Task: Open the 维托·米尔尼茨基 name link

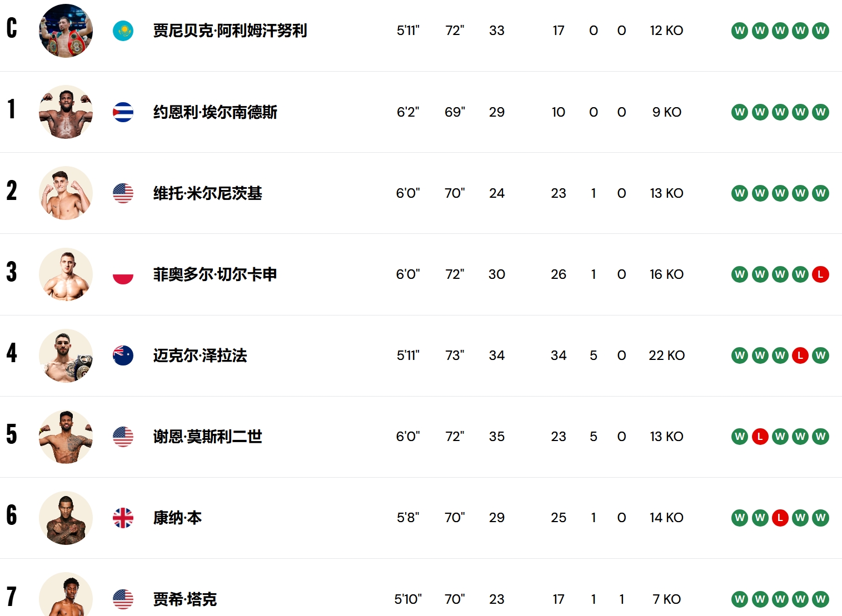Action: coord(207,193)
